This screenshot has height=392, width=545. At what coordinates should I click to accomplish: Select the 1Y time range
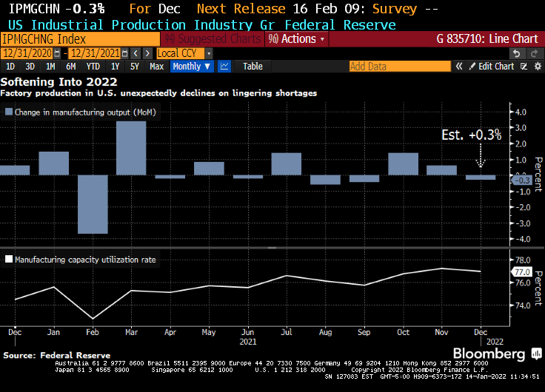tap(115, 67)
